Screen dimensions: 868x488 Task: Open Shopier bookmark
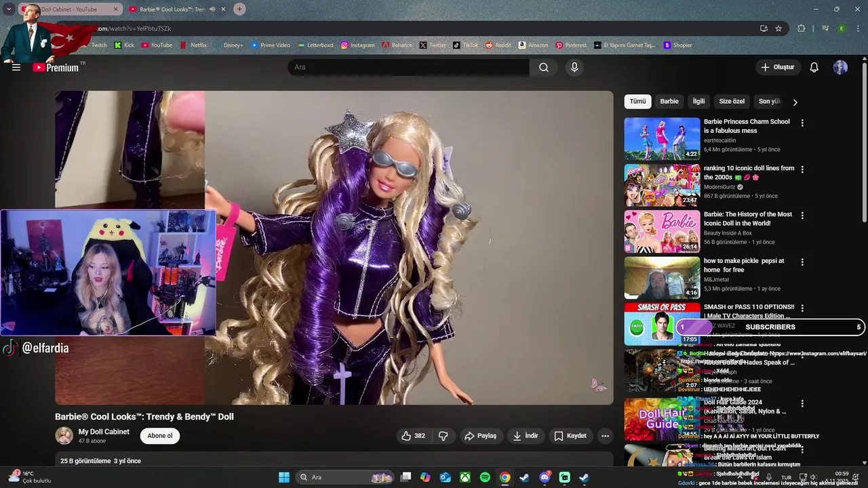click(x=677, y=45)
